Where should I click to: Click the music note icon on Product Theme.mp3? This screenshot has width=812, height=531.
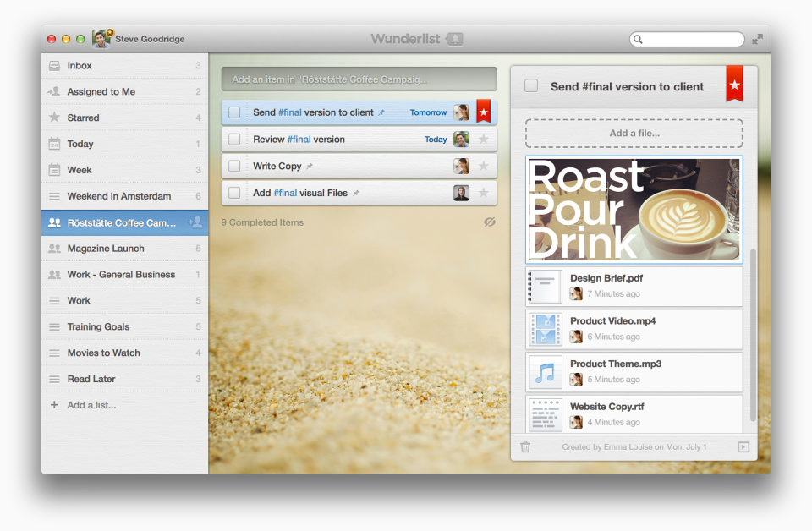tap(546, 372)
